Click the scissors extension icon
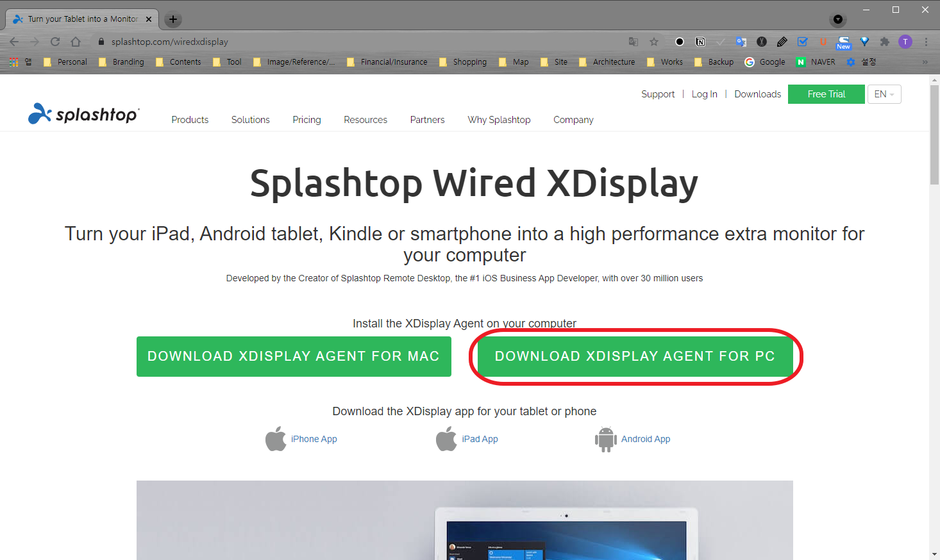 click(x=762, y=42)
